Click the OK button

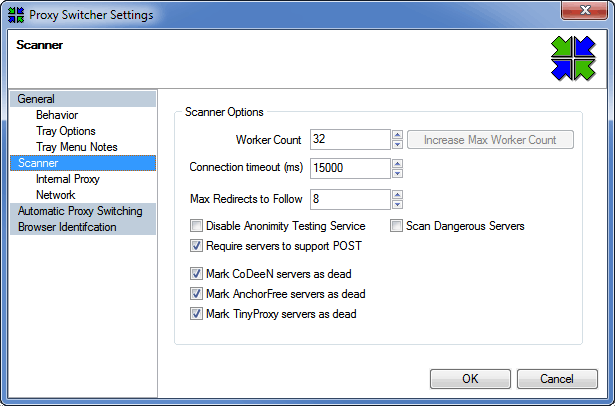(470, 379)
